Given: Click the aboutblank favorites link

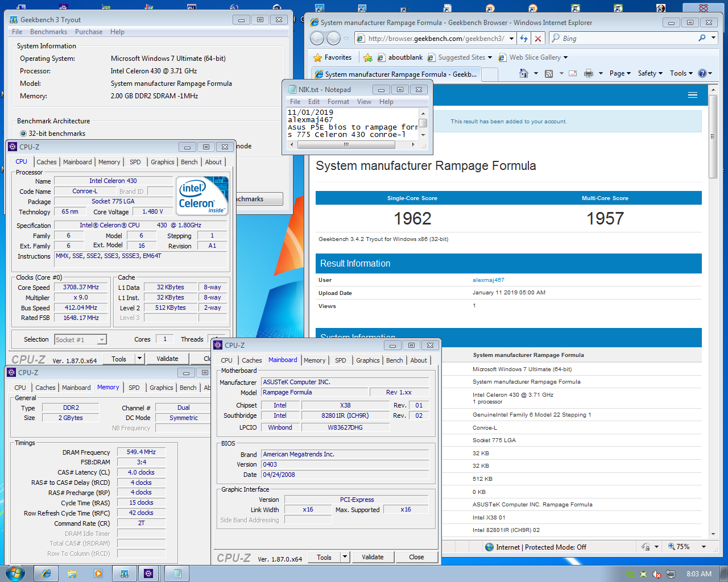Looking at the screenshot, I should tap(400, 57).
